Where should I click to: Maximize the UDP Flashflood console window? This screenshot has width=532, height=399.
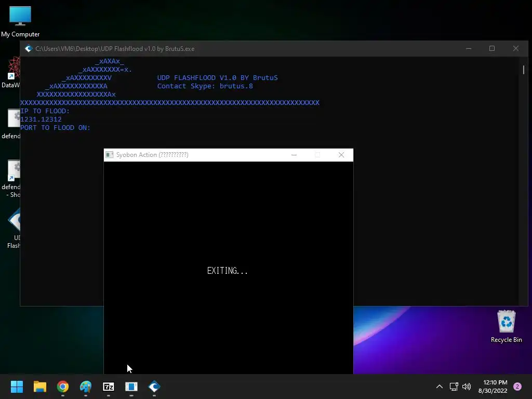click(492, 48)
